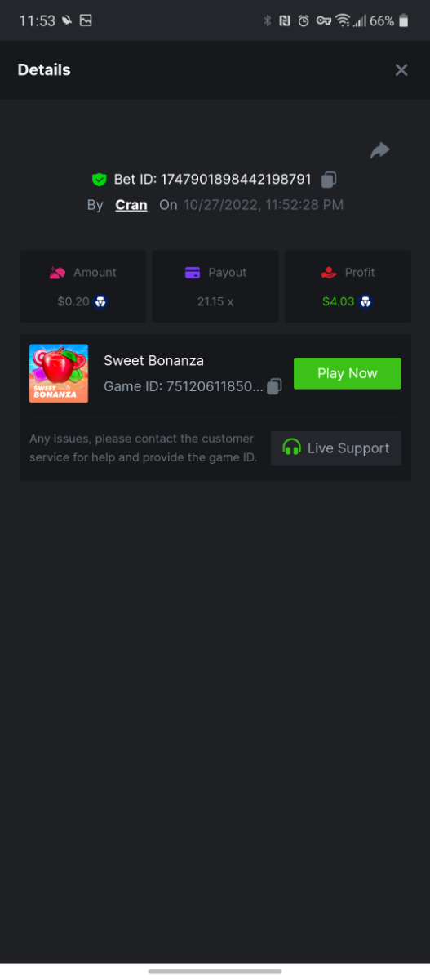Click the Play Now button
This screenshot has height=980, width=430.
tap(348, 373)
